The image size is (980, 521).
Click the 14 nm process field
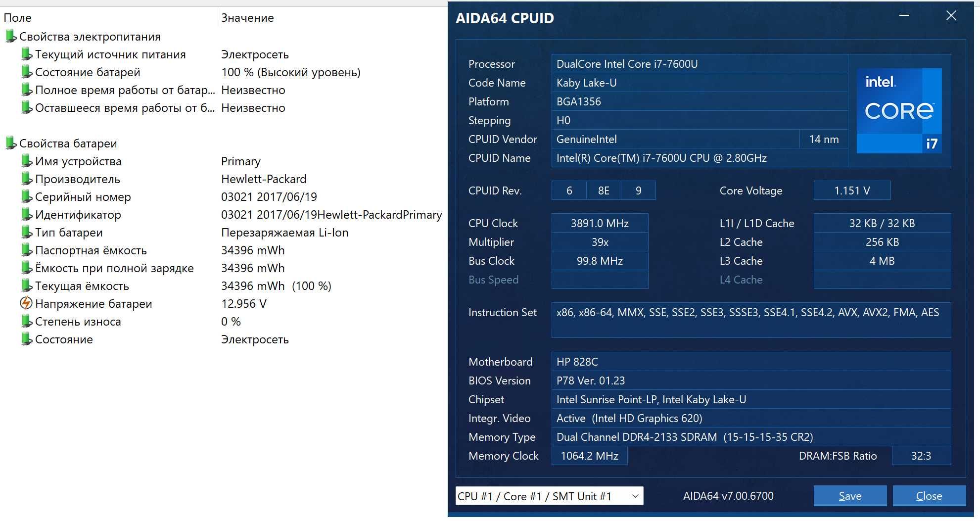824,139
